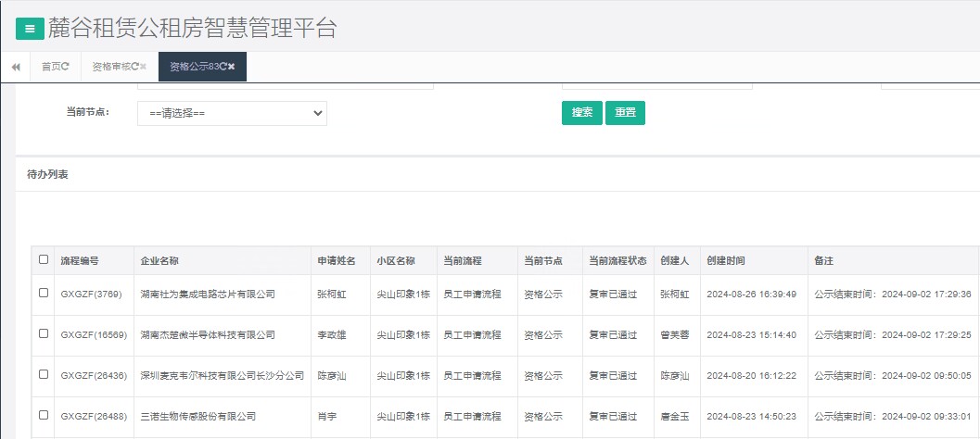Refresh icon on 首页 tab
The height and width of the screenshot is (439, 980).
coord(66,66)
